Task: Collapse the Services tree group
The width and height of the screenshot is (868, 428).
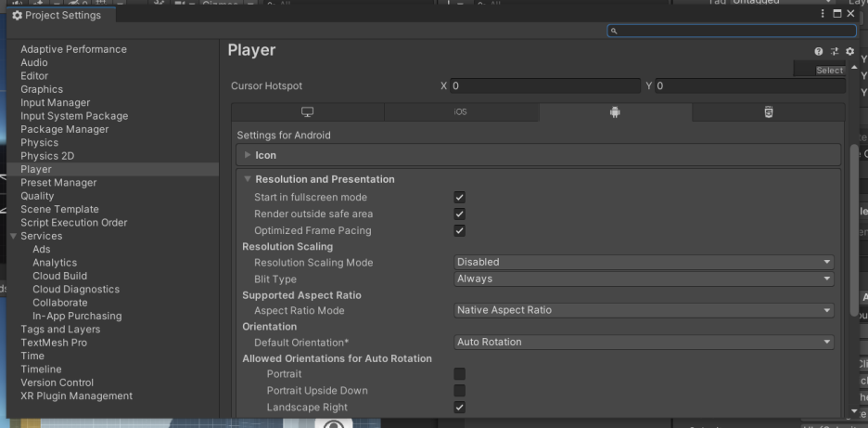Action: pyautogui.click(x=13, y=236)
